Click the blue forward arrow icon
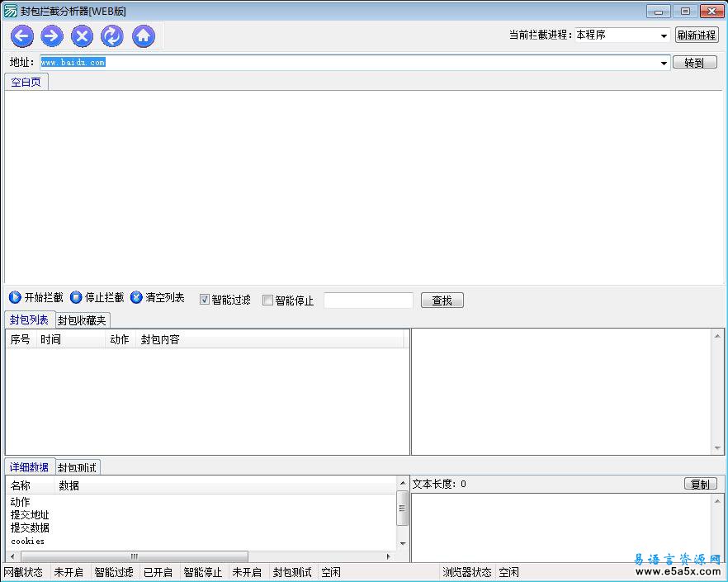This screenshot has width=728, height=582. (x=51, y=35)
